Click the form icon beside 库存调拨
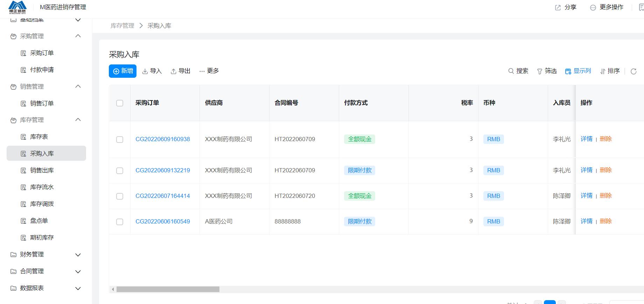The width and height of the screenshot is (644, 304). pos(23,204)
